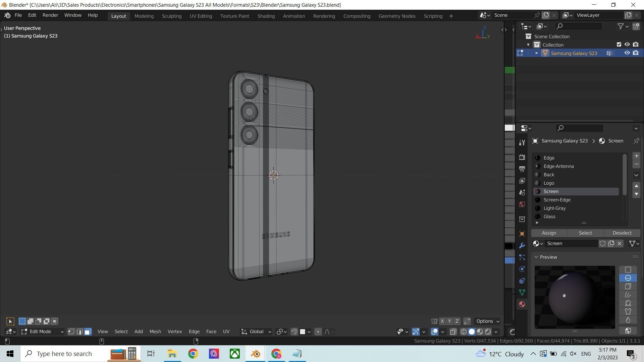Open the Particles properties tab
This screenshot has width=644, height=362.
[522, 257]
